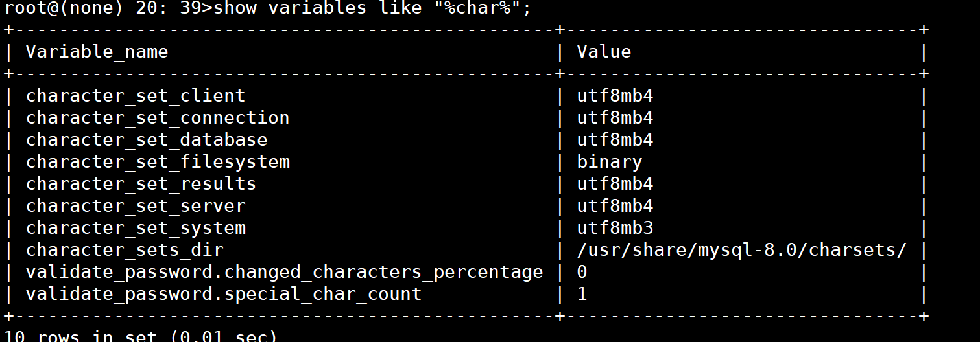Click the utf8mb4 value of character_set_client
Screen dimensions: 980x342
click(x=615, y=96)
